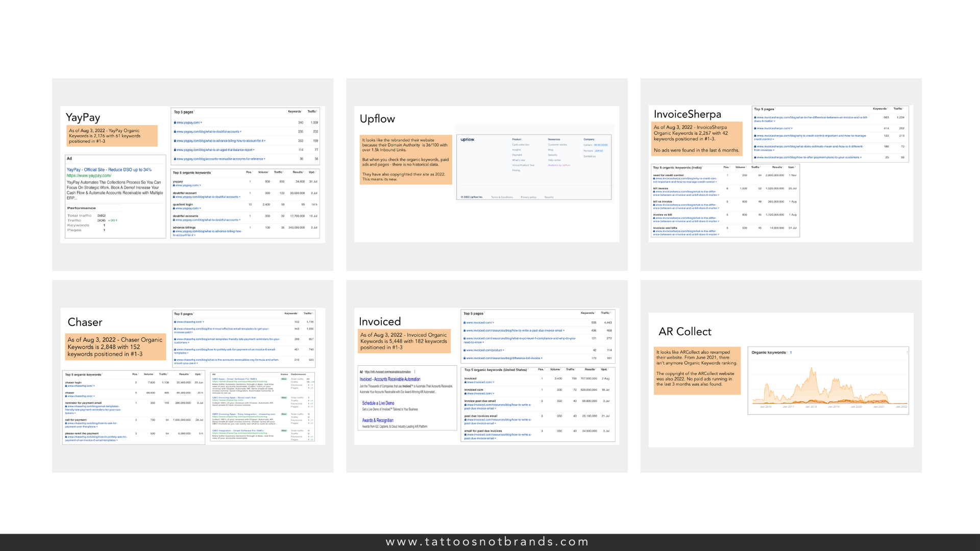This screenshot has height=551, width=980.
Task: Open the InvoiceSherpa slide thumbnail
Action: pos(781,174)
